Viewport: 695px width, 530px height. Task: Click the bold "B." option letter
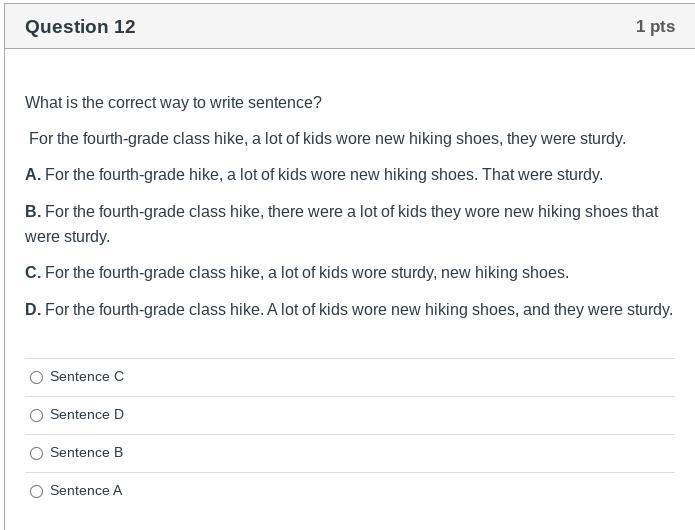33,212
